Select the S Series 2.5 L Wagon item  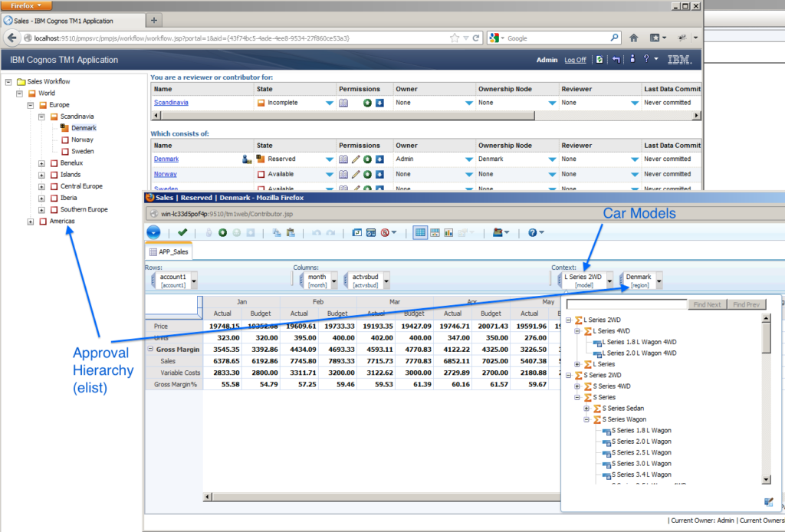click(642, 452)
